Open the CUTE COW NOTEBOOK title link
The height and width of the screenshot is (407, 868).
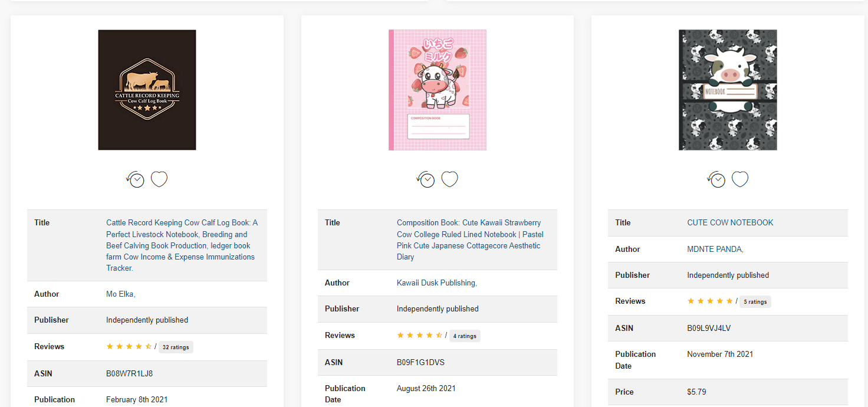[730, 222]
